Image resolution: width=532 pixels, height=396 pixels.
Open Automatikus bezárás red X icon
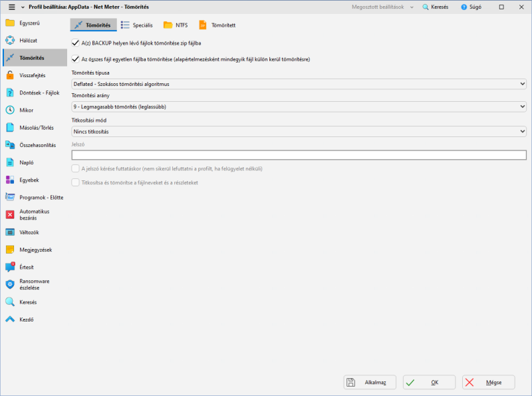10,215
